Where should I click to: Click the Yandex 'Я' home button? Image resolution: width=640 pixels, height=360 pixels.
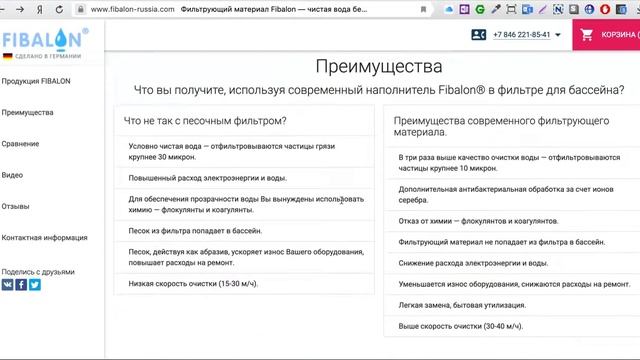(x=40, y=9)
